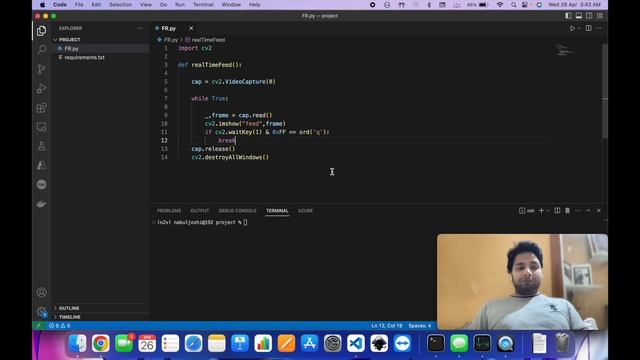Toggle the bottom panel layout button
Screen dimensions: 640x360
tap(579, 16)
